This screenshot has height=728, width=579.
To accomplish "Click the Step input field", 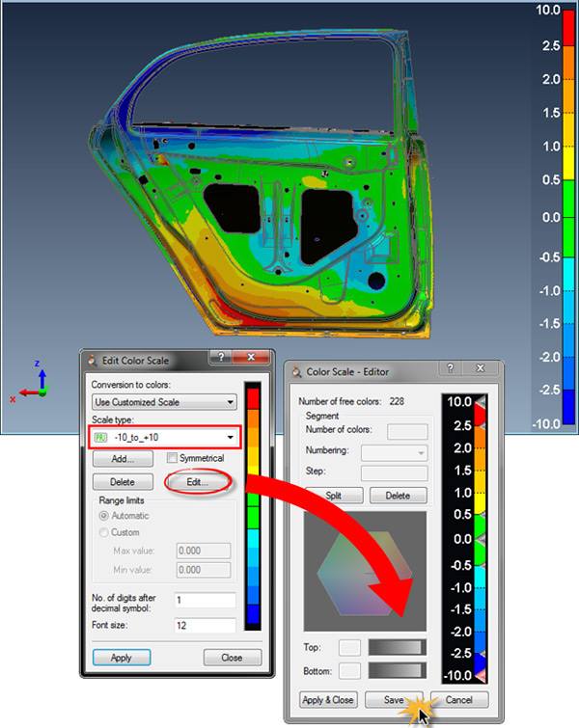I will pyautogui.click(x=394, y=473).
